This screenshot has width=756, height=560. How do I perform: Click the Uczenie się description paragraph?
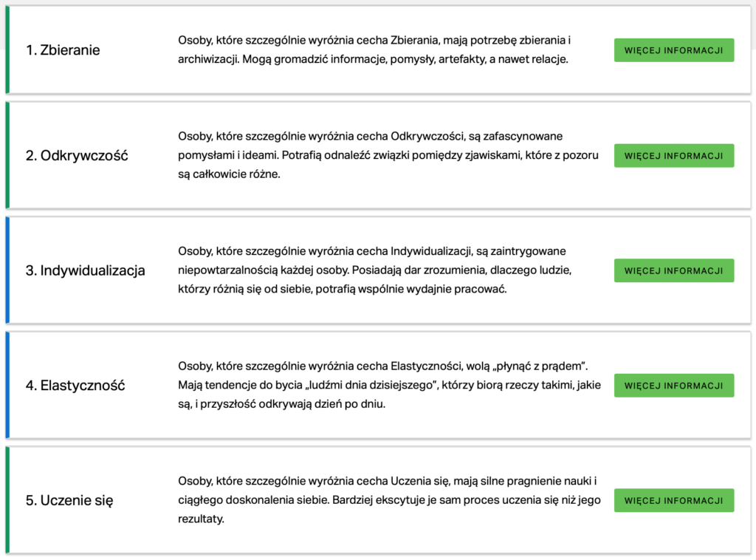click(389, 499)
